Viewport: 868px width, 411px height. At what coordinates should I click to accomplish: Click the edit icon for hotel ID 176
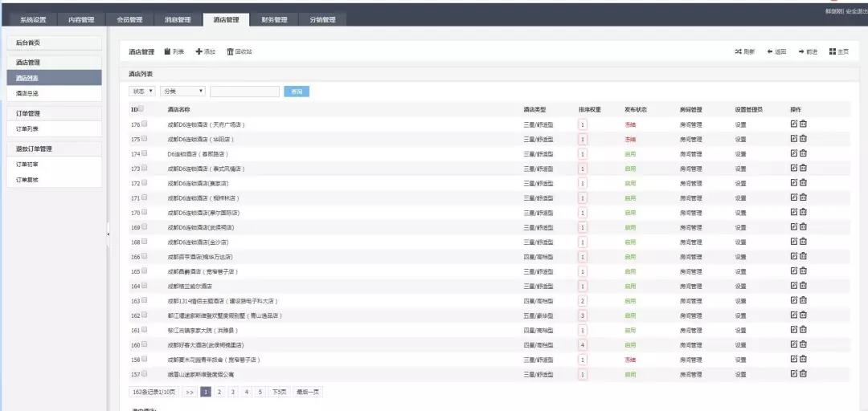[794, 124]
